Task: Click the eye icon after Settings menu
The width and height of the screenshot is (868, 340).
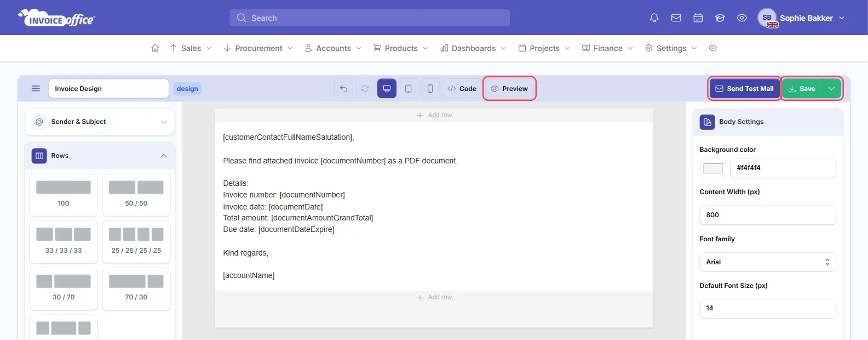Action: (x=712, y=48)
